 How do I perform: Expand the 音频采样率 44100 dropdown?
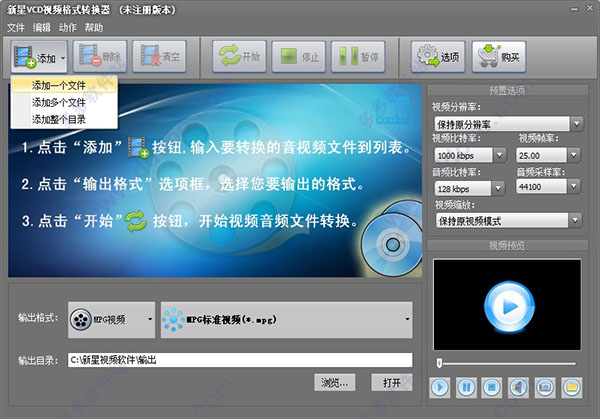[574, 187]
